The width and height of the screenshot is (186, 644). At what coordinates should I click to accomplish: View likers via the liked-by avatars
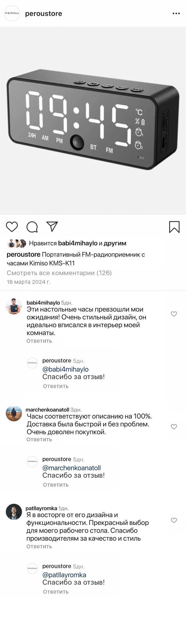click(x=17, y=244)
